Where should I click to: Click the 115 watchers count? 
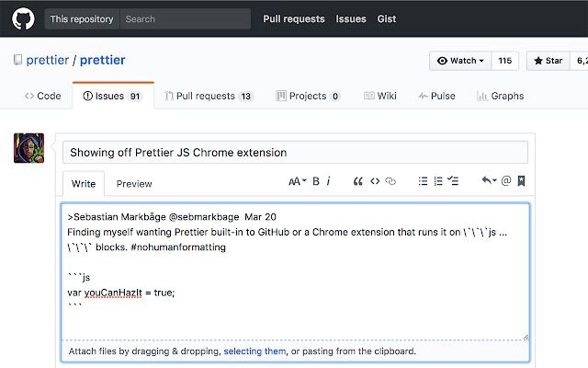[505, 61]
